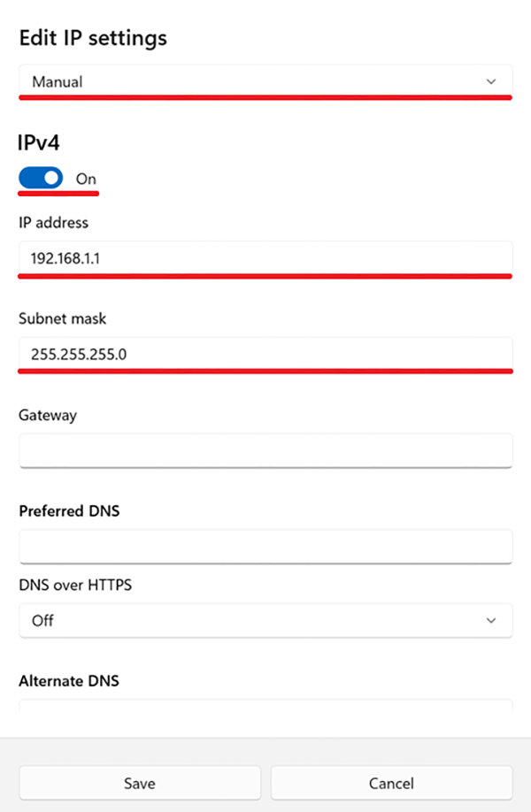Click the chevron in DNS over HTTPS box

[x=490, y=620]
